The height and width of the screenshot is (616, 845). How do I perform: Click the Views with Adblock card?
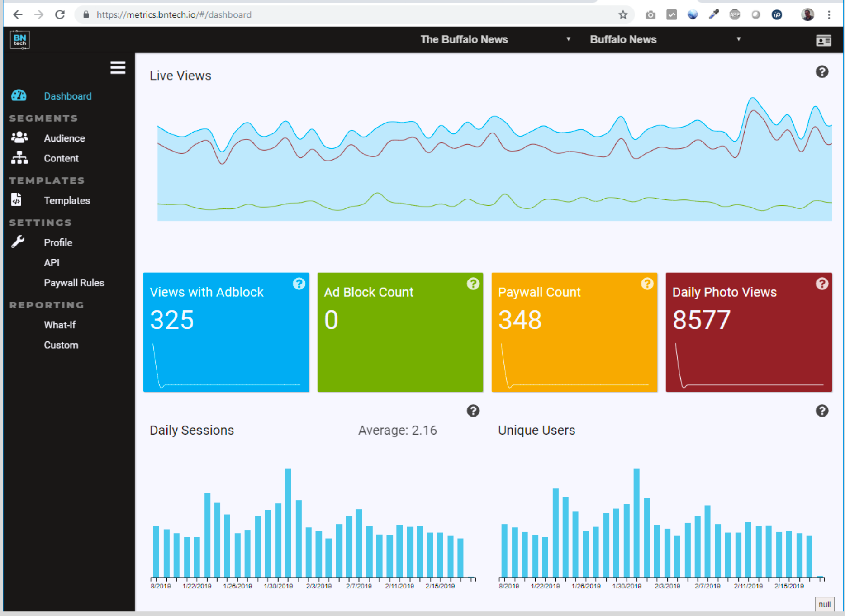tap(226, 332)
